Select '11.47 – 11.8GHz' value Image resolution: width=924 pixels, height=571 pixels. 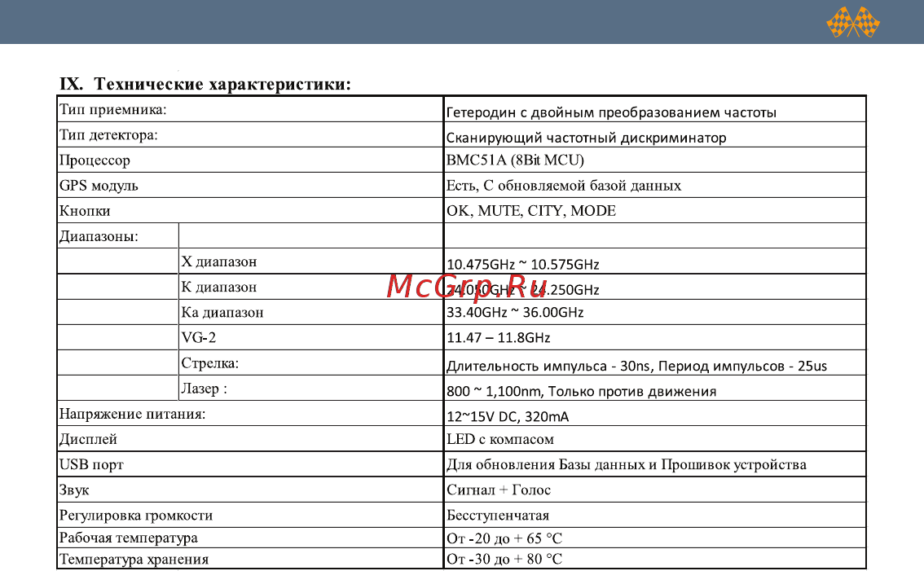point(499,338)
